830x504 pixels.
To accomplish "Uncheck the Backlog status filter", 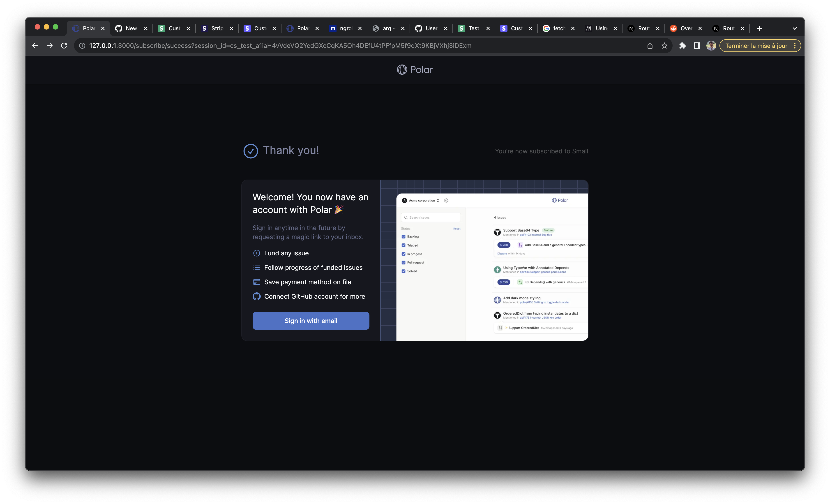I will 403,236.
